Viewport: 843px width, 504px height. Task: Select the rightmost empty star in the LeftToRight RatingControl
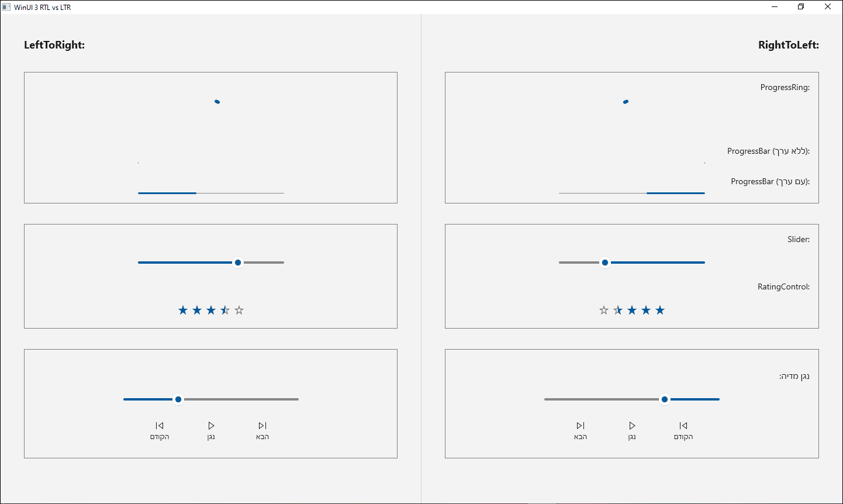tap(239, 310)
